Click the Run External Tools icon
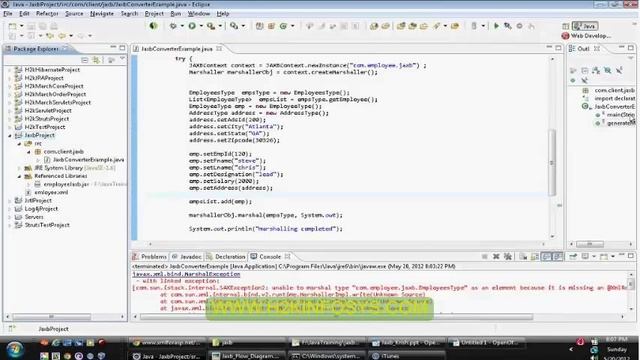The image size is (640, 360). [211, 26]
